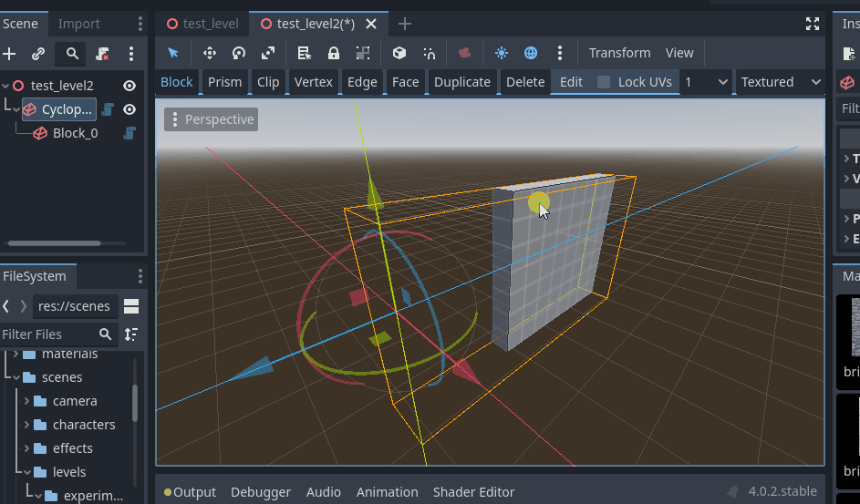Switch to Vertex editing mode

coord(313,82)
